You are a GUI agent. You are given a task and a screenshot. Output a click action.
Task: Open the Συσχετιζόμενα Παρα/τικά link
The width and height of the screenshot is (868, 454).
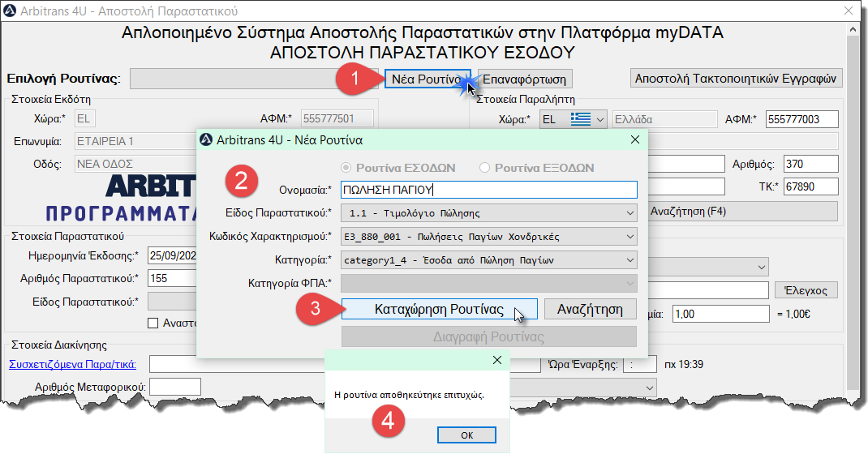[72, 365]
